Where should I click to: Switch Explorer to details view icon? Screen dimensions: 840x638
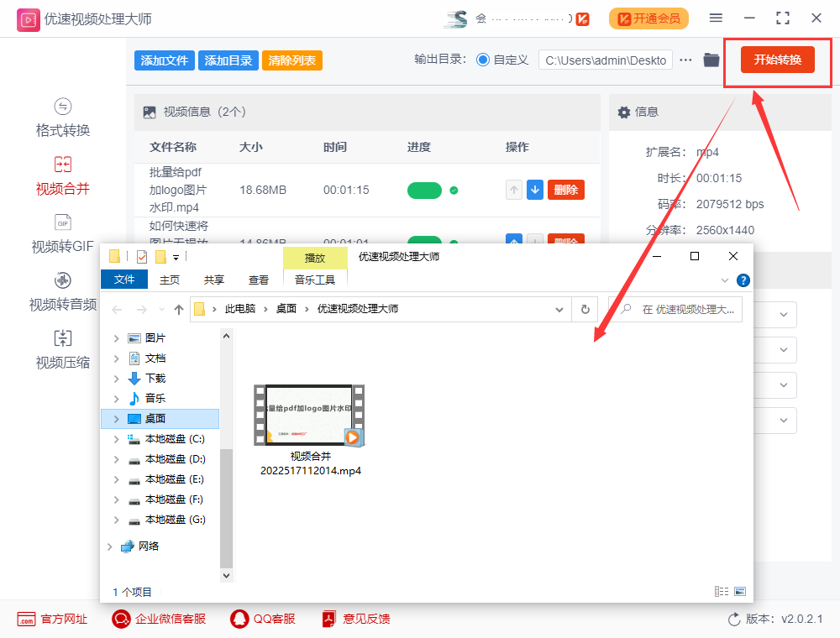722,592
